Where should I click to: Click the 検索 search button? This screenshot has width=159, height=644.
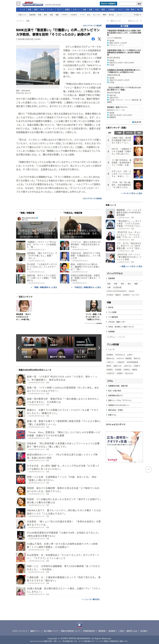(139, 4)
